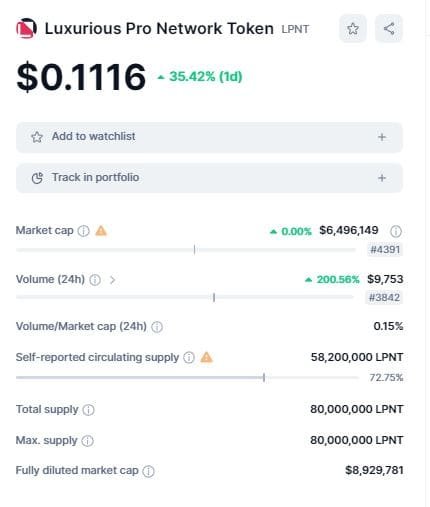Screen dimensions: 430x507
Task: Click the Volume (24h) label
Action: 50,279
